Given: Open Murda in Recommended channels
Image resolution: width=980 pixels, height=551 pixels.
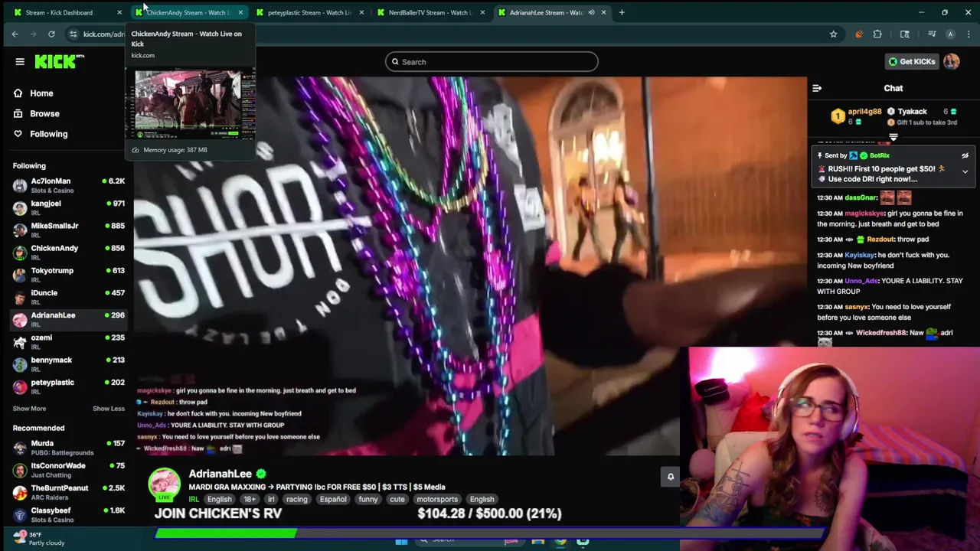Looking at the screenshot, I should (x=68, y=447).
